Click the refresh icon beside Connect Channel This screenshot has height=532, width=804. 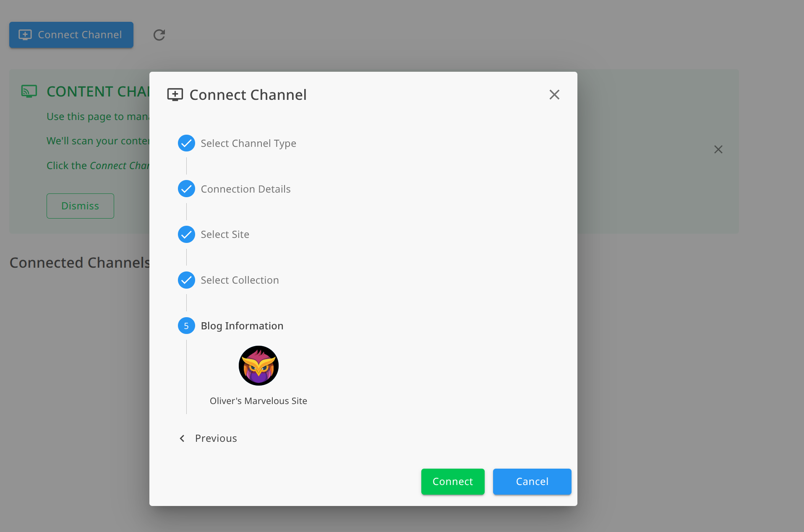[x=159, y=35]
